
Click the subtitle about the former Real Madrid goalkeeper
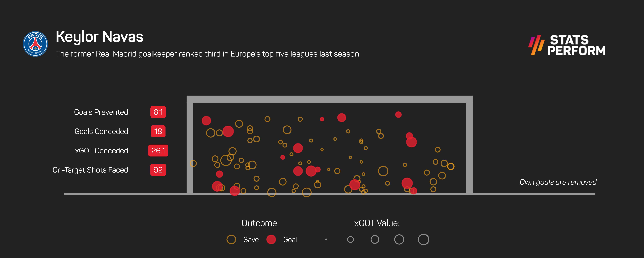coord(207,54)
